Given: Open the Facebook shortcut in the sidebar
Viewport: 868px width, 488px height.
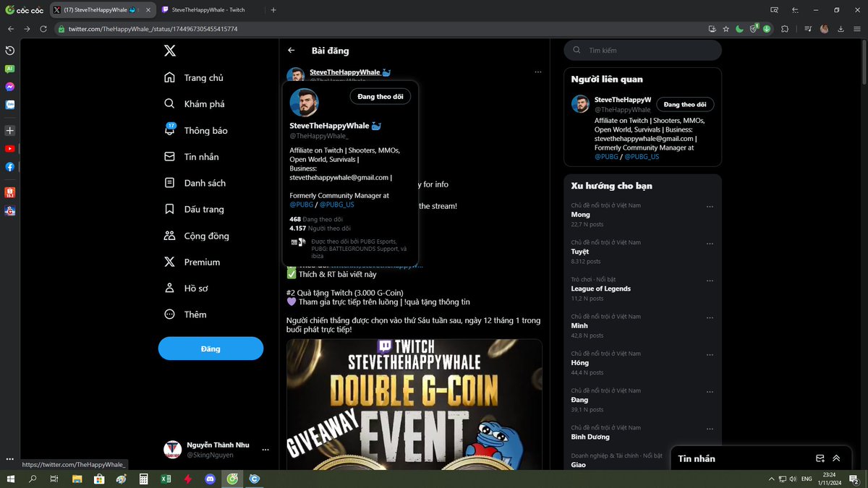Looking at the screenshot, I should click(x=9, y=167).
